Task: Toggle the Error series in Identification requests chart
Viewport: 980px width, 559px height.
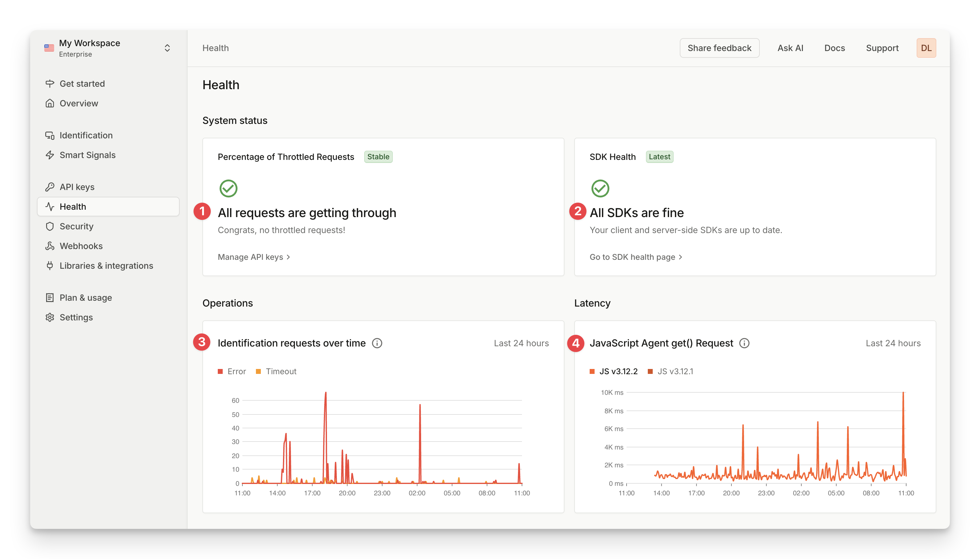Action: click(232, 371)
